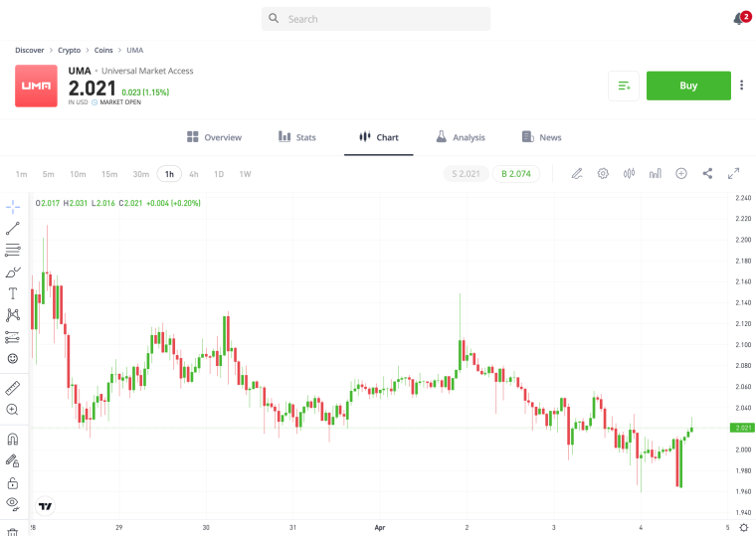Activate the magnet snap mode

pos(13,440)
